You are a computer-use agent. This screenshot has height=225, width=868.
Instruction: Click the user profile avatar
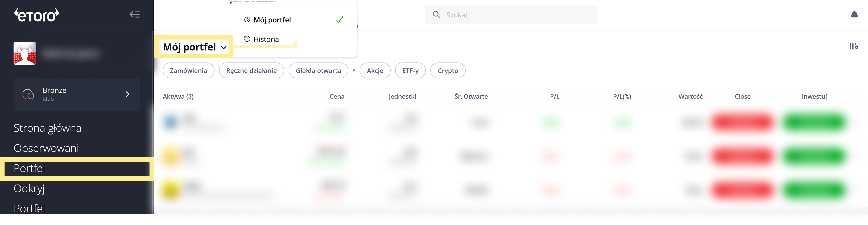[x=25, y=53]
